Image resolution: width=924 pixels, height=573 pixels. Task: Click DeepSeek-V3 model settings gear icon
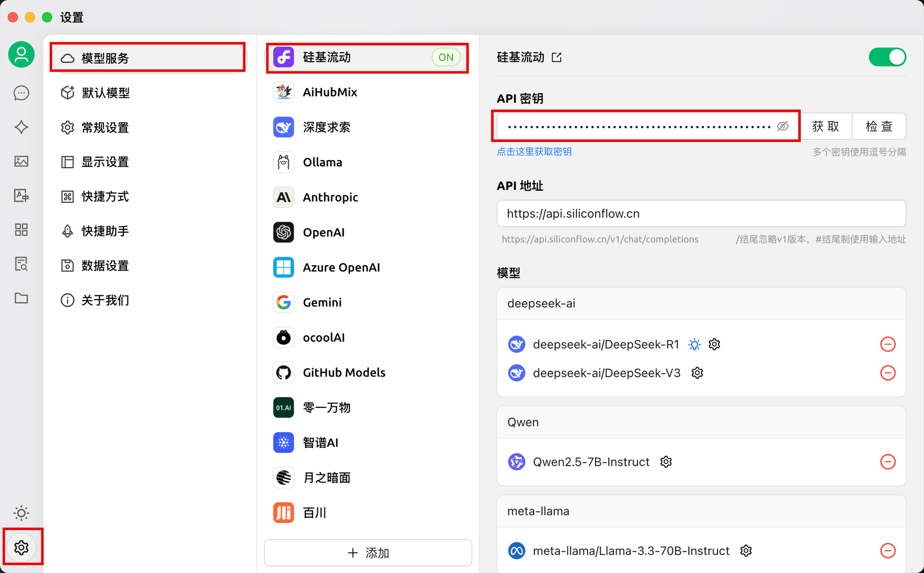click(699, 373)
